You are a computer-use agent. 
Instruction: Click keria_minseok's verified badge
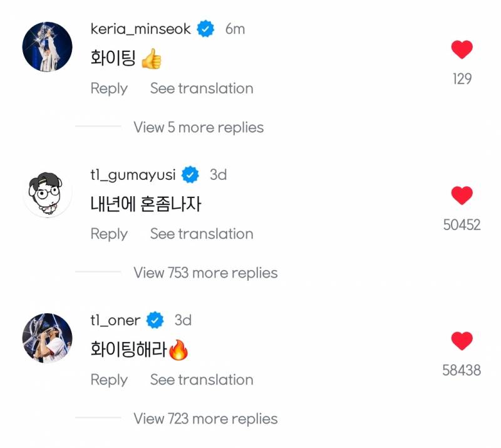tap(204, 28)
